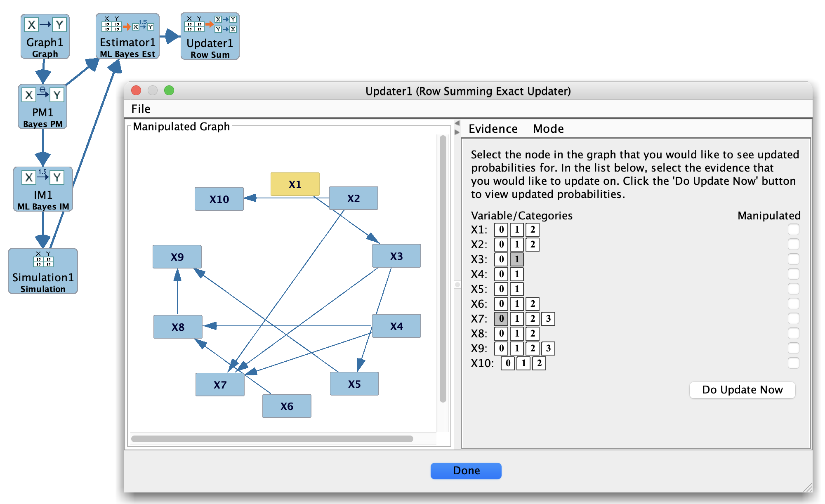Image resolution: width=825 pixels, height=504 pixels.
Task: Select category 2 for X6
Action: pyautogui.click(x=533, y=304)
